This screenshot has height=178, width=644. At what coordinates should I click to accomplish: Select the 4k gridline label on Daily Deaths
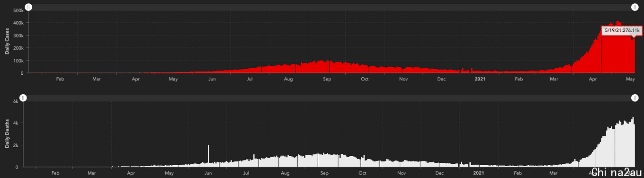(x=15, y=123)
